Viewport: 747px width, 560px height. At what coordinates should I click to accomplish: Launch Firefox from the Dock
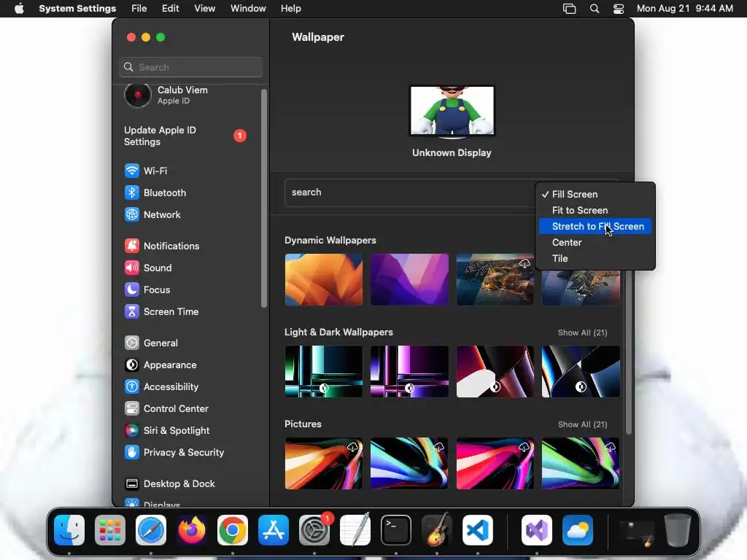tap(192, 530)
